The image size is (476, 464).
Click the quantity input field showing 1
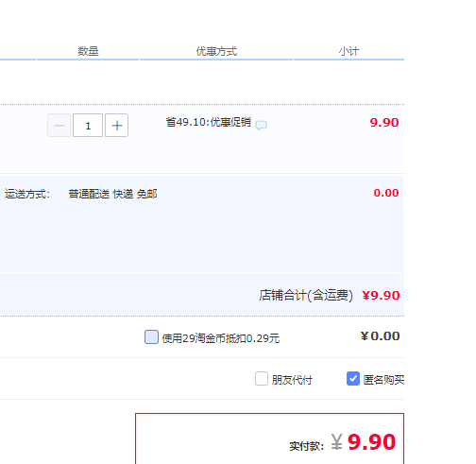88,126
